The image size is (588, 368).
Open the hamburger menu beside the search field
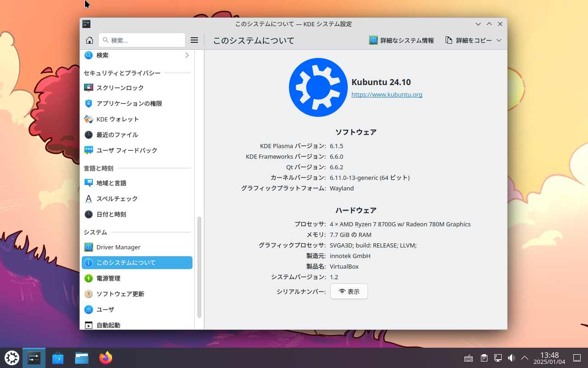(194, 40)
